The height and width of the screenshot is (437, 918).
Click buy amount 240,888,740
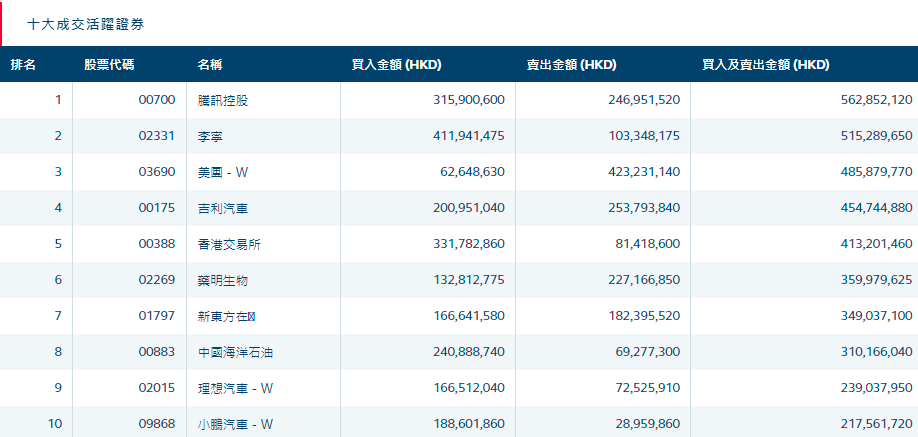(x=469, y=352)
